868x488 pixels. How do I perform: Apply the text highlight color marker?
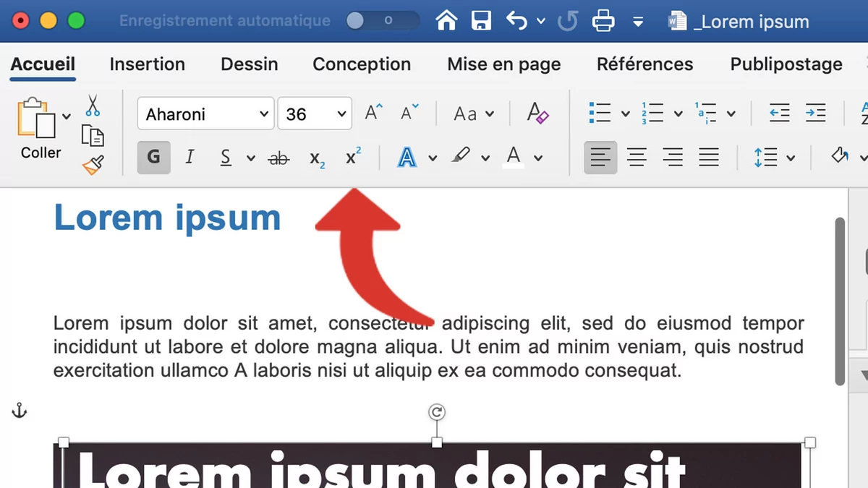pyautogui.click(x=461, y=156)
